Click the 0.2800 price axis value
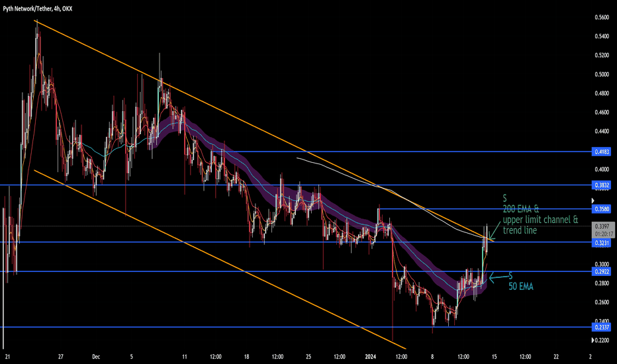Image resolution: width=617 pixels, height=364 pixels. pos(602,283)
